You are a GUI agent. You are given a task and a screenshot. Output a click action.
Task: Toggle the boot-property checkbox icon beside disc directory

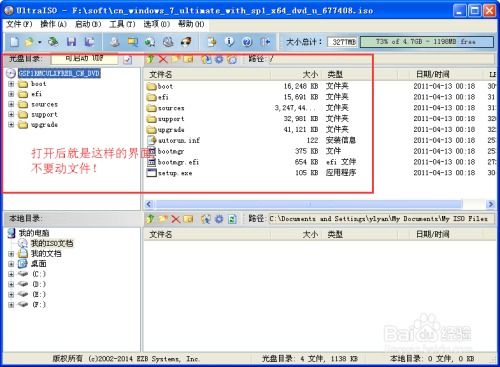pyautogui.click(x=127, y=60)
